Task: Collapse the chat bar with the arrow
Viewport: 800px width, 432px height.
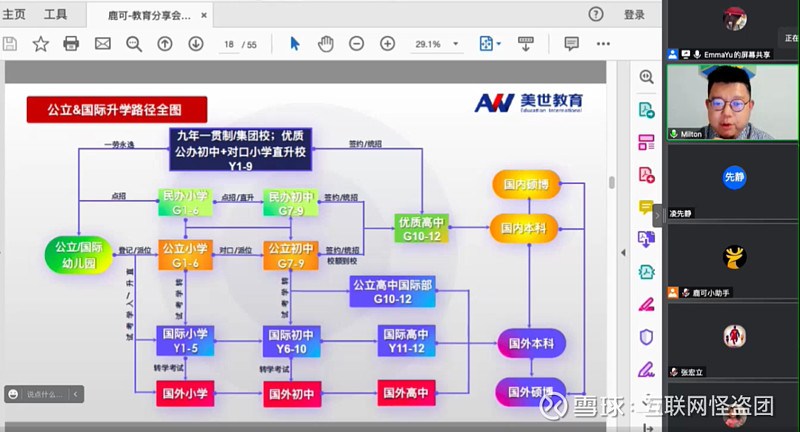Action: (76, 394)
